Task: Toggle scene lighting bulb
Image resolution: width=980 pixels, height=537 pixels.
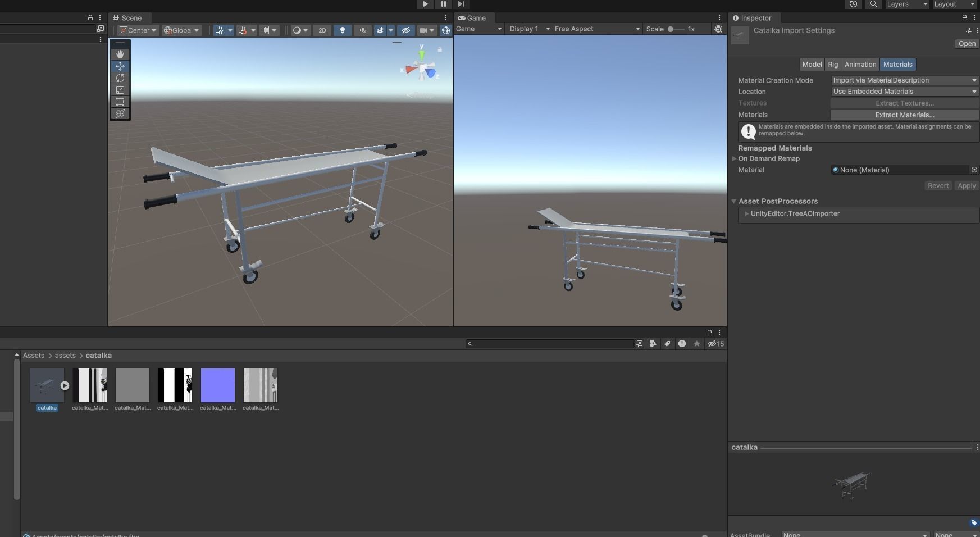Action: coord(342,30)
